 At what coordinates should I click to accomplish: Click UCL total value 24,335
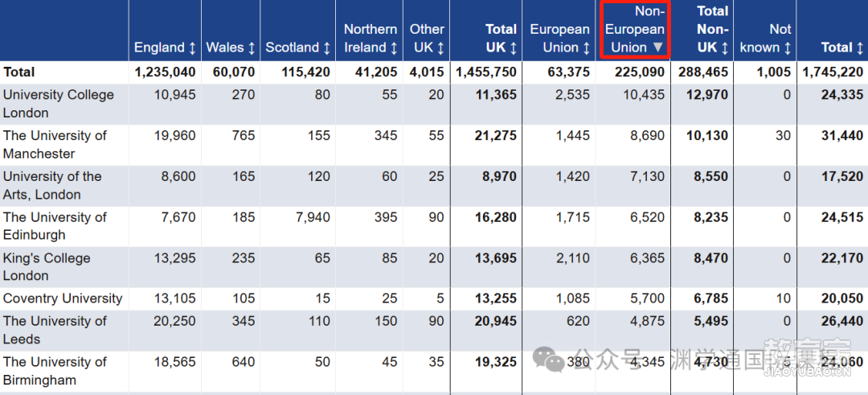842,95
